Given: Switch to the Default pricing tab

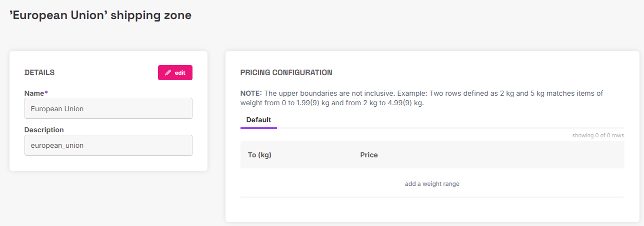Looking at the screenshot, I should pyautogui.click(x=258, y=120).
